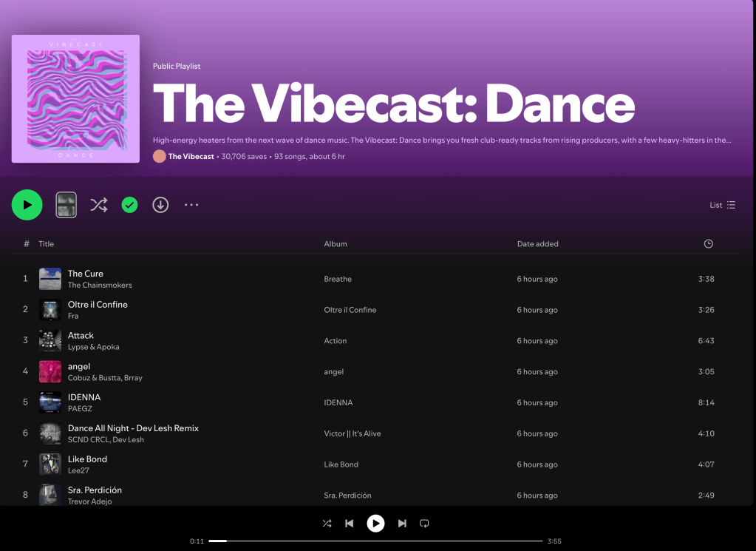This screenshot has height=551, width=756.
Task: Click The Vibecast creator avatar
Action: coord(160,156)
